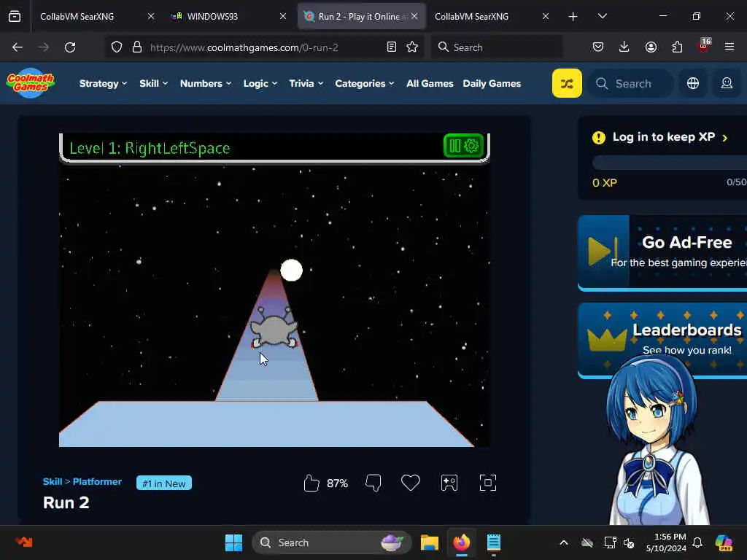Go back to the previous page
Image resolution: width=747 pixels, height=560 pixels.
18,47
